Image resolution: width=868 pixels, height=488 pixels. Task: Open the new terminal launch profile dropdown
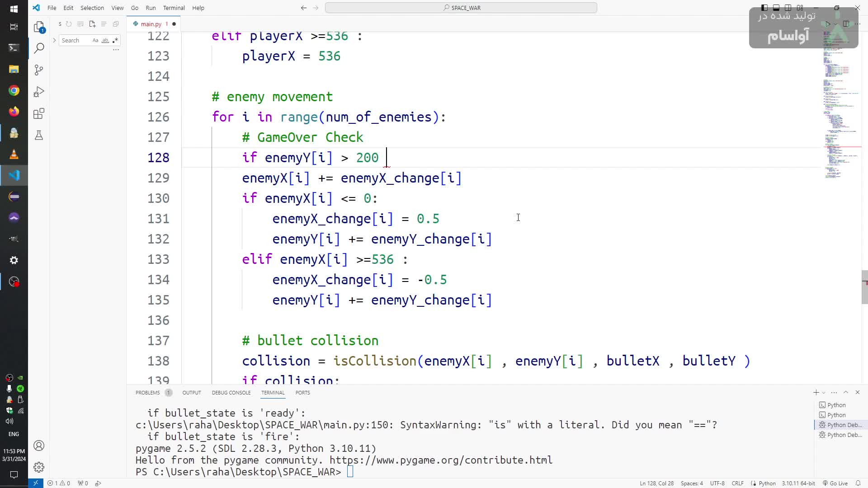click(824, 393)
